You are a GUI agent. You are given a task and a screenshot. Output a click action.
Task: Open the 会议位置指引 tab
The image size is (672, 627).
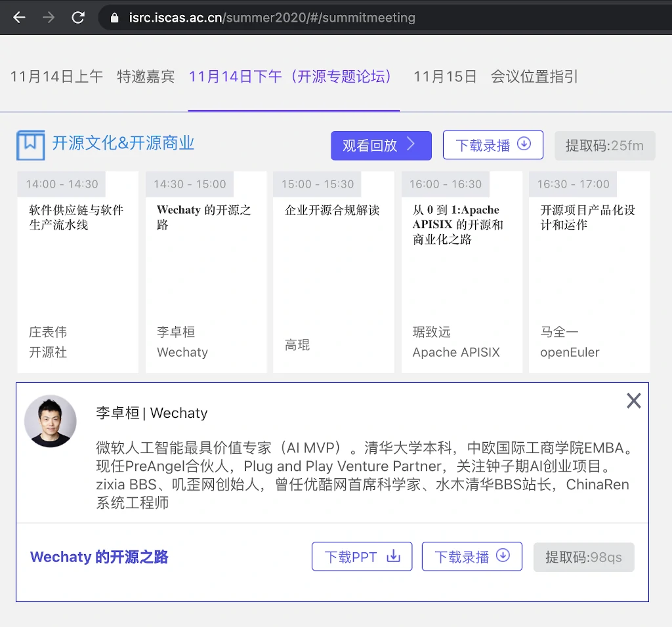click(534, 77)
